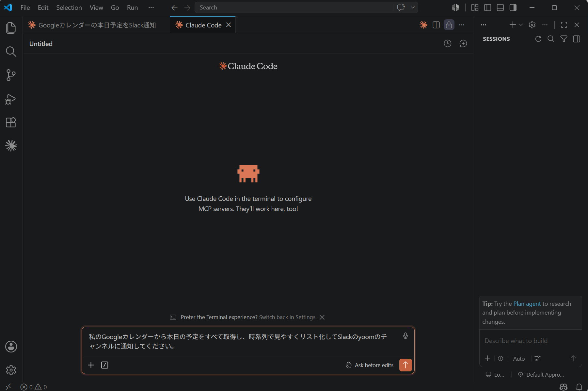
Task: Add an attachment with the plus button
Action: (x=91, y=365)
